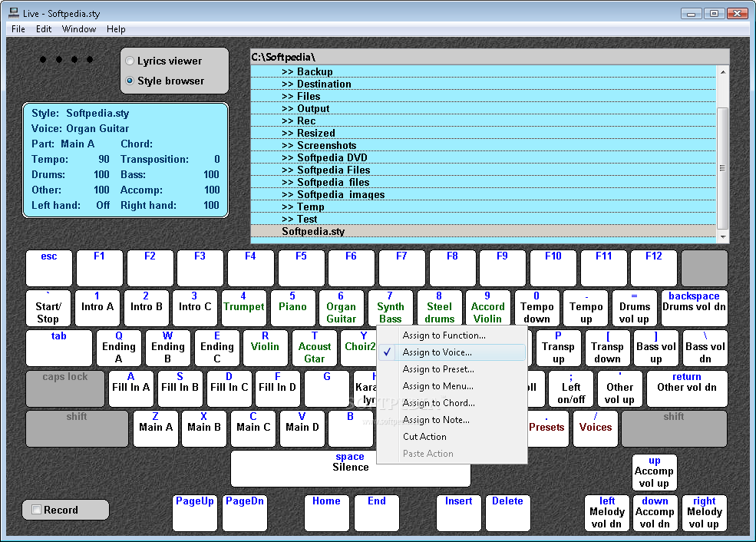Select the Accord Violin voice key

pyautogui.click(x=487, y=308)
